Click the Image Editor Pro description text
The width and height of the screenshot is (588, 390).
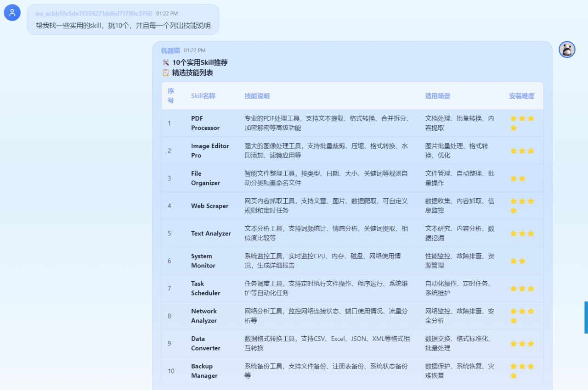tap(326, 150)
